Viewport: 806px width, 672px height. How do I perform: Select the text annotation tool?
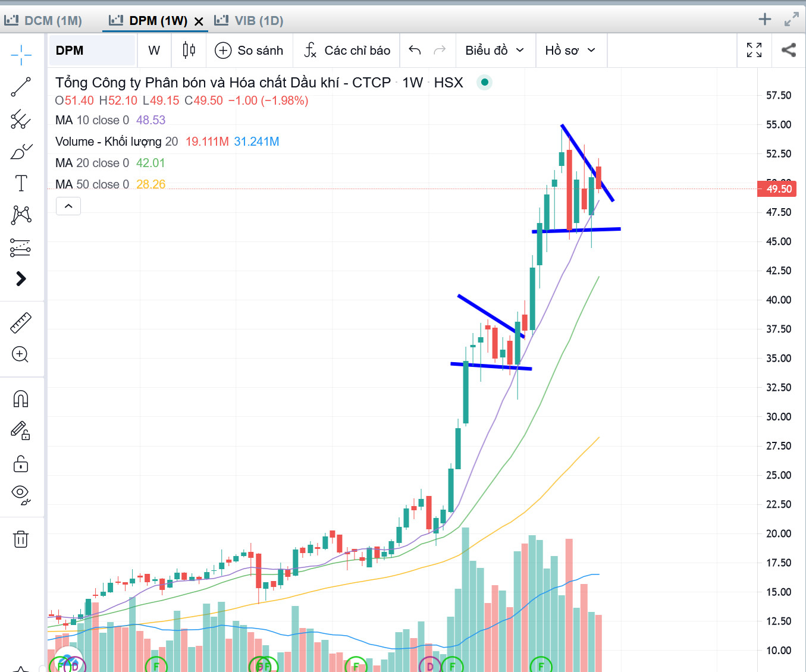(21, 183)
